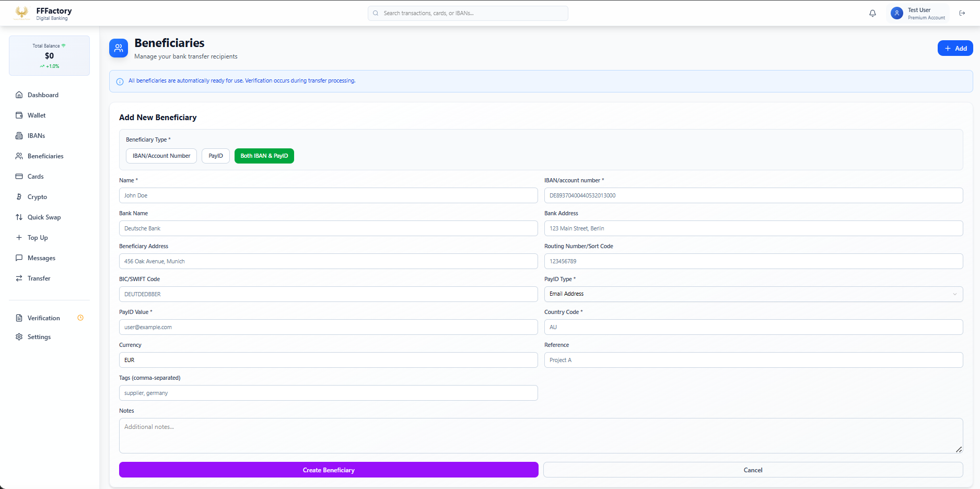The height and width of the screenshot is (489, 980).
Task: Click the Quick Swap arrows icon
Action: pyautogui.click(x=19, y=217)
